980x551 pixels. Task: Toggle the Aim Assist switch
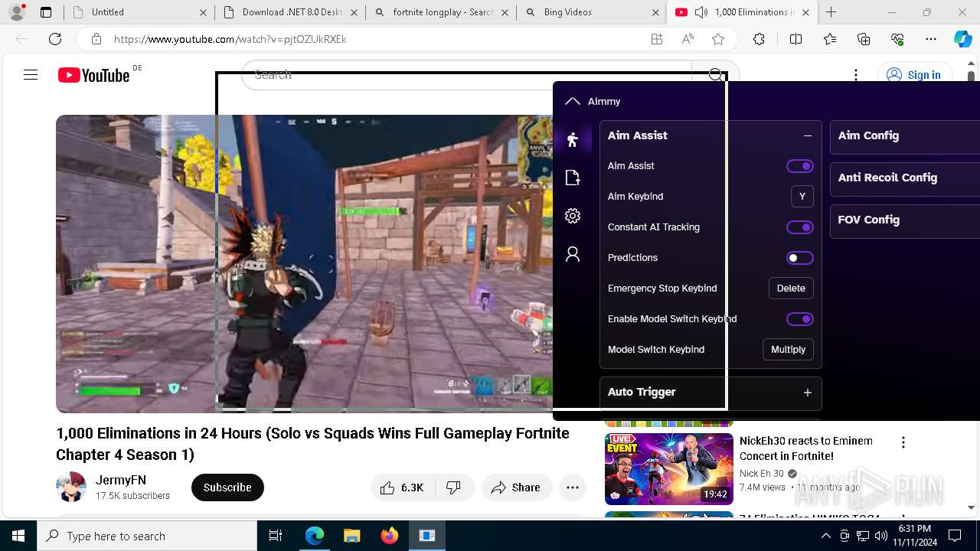click(x=800, y=166)
